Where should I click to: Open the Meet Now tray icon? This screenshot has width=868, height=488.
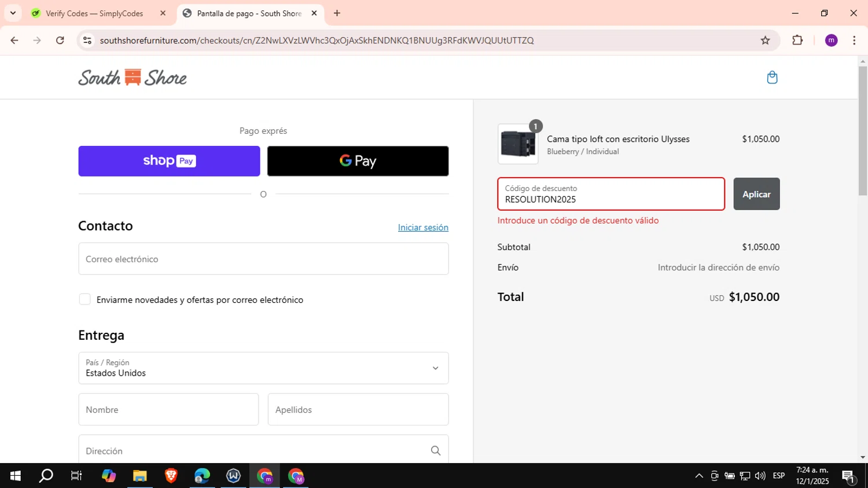point(715,476)
